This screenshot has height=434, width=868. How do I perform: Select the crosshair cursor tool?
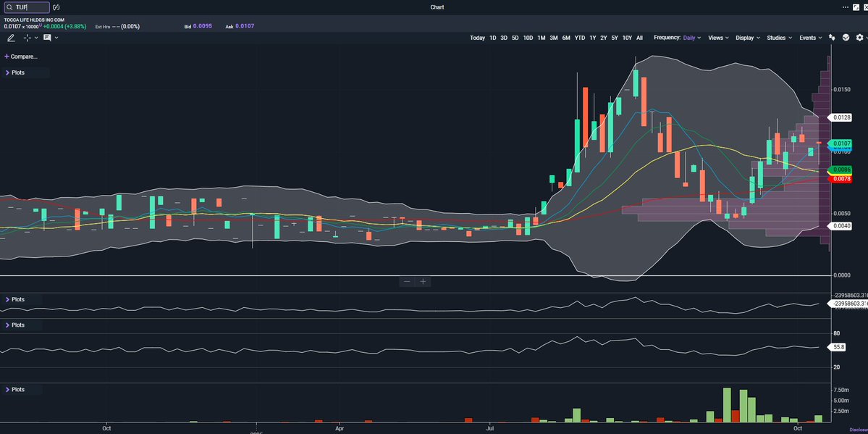(27, 38)
